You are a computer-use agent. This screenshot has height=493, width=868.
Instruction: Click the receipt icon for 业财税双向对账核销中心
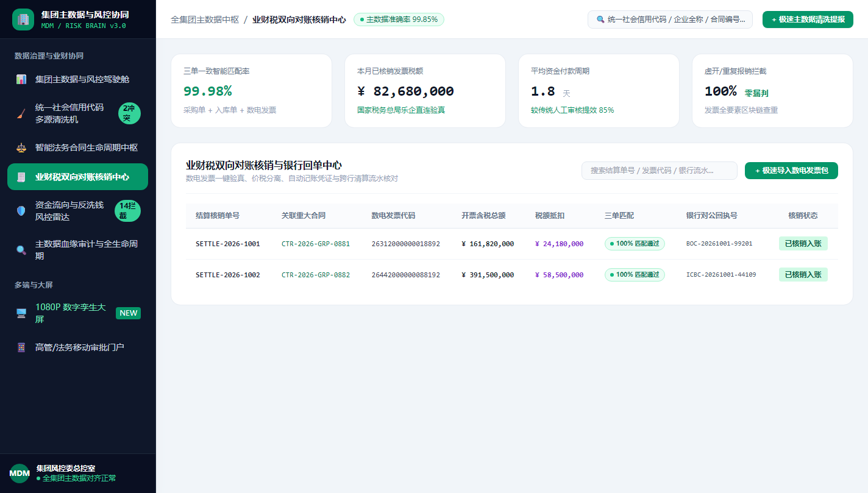click(x=21, y=177)
